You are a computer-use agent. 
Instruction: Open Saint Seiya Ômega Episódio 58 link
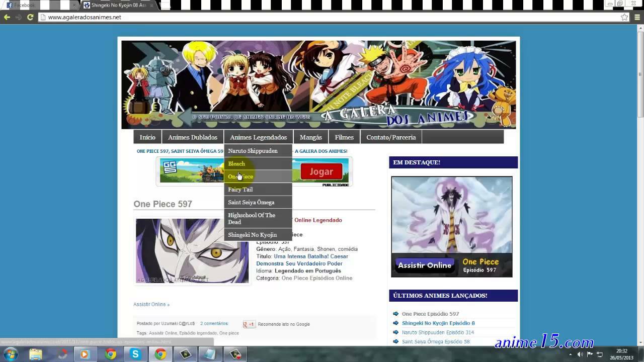(436, 342)
